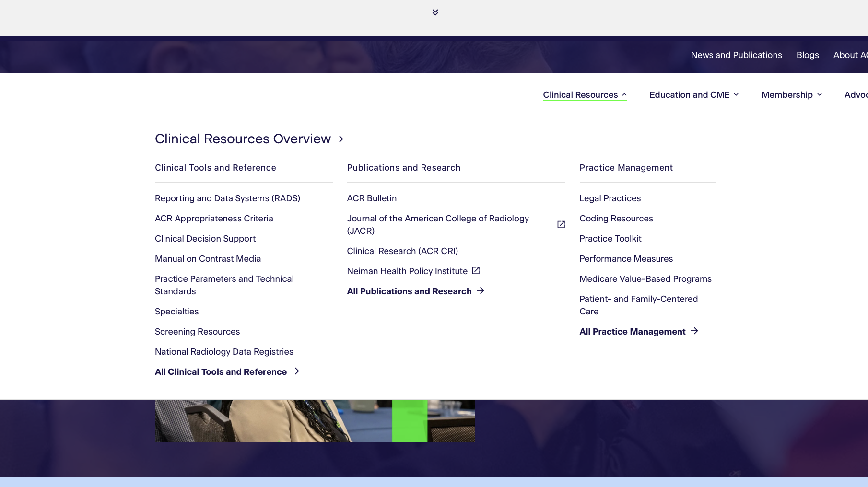Screen dimensions: 868x487
Task: Click external link icon beside Neiman Health Policy Institute
Action: coord(476,271)
